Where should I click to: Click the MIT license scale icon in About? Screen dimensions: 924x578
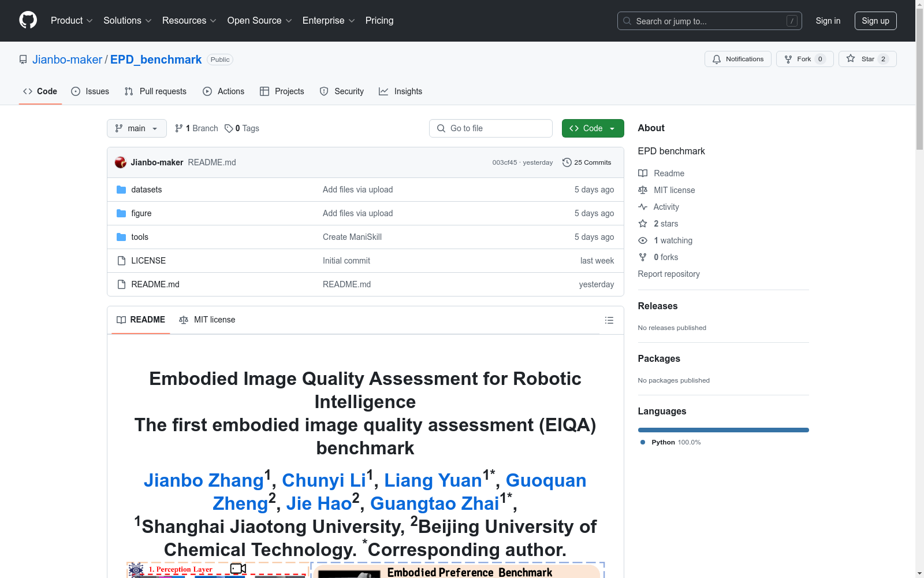click(x=643, y=190)
